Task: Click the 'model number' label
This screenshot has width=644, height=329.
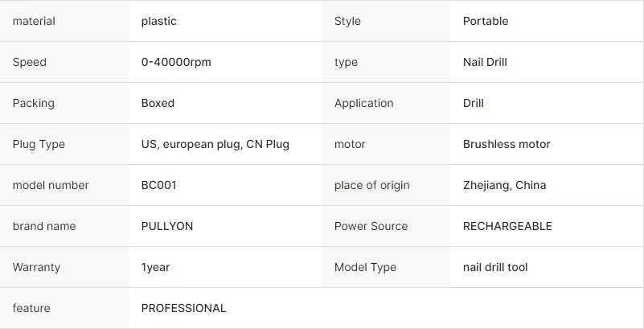Action: (x=51, y=185)
